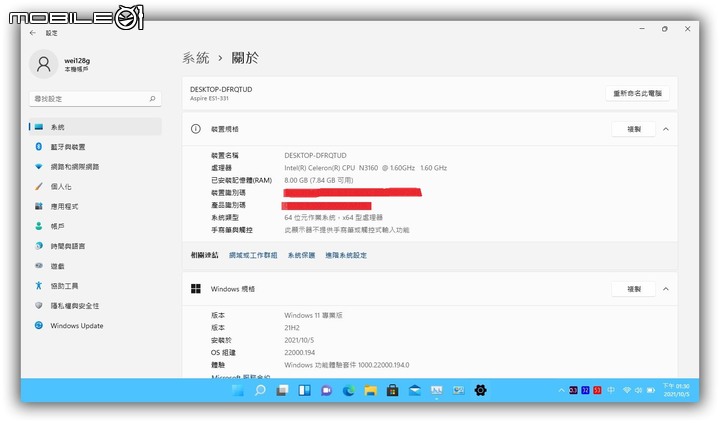Click into the 尋找設定 search field
Screen dimensions: 720x423
click(95, 99)
